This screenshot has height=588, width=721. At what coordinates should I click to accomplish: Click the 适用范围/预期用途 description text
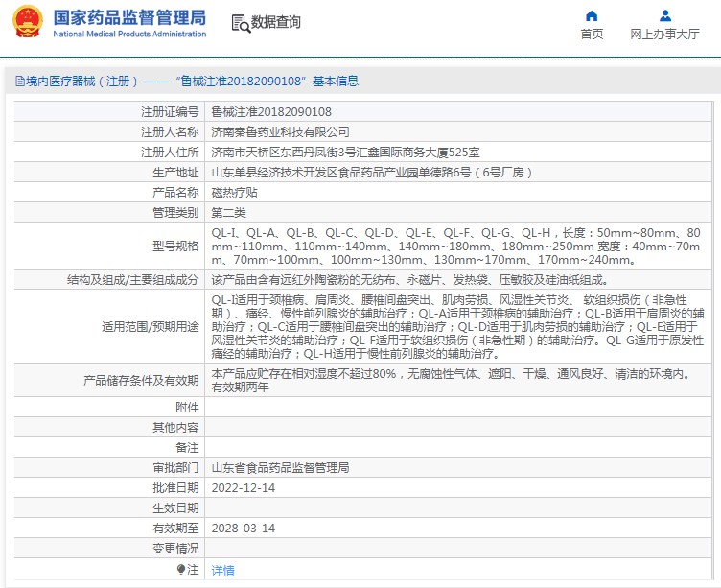[457, 327]
